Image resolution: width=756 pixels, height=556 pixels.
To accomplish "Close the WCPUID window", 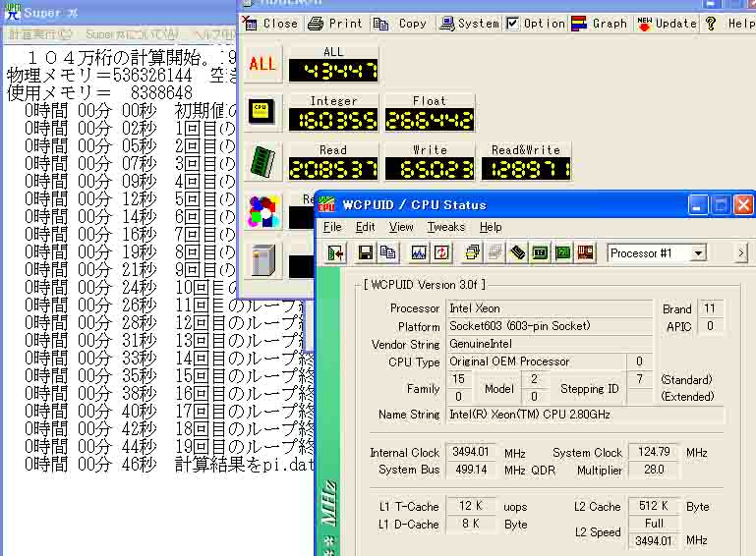I will click(x=743, y=204).
